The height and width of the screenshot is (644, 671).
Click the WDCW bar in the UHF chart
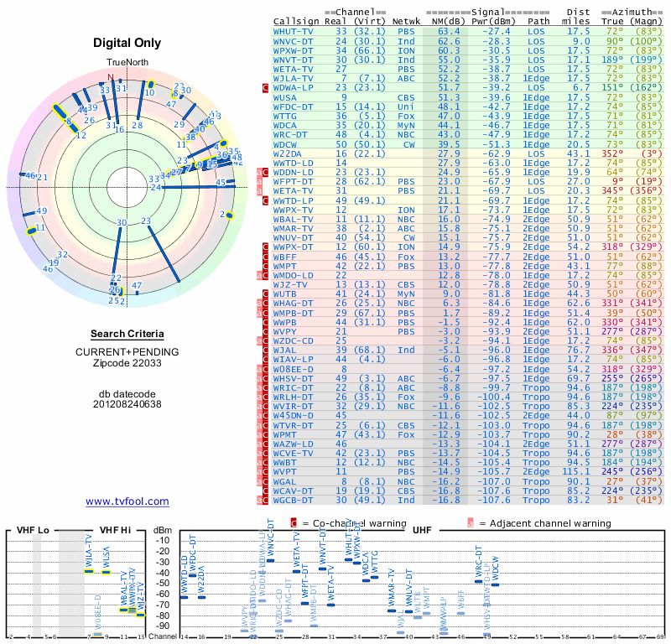pos(495,584)
